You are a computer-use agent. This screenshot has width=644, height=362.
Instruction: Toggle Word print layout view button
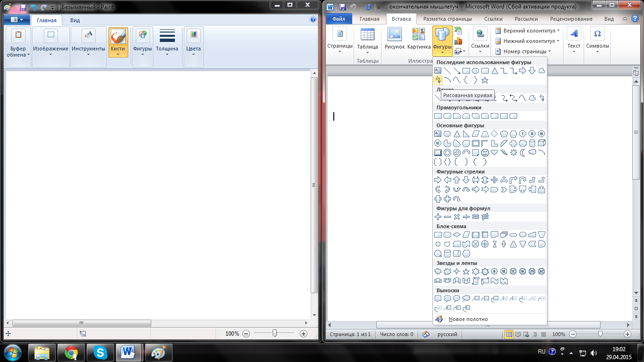coord(509,334)
